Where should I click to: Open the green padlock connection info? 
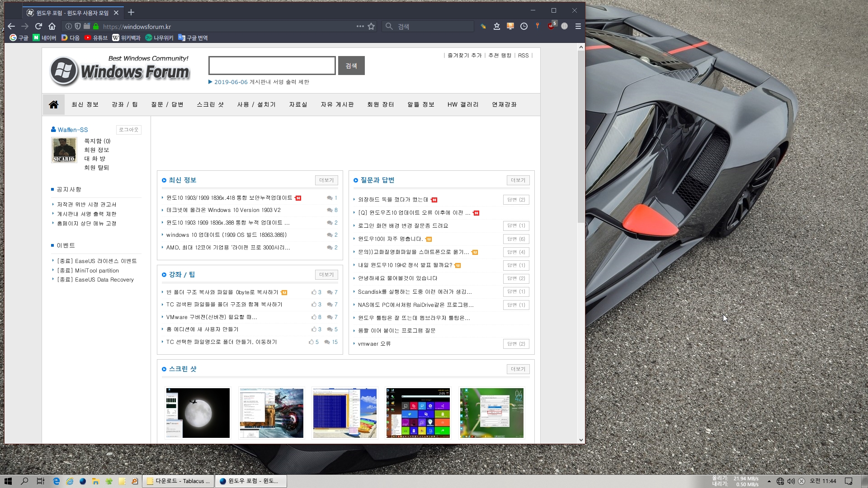[96, 26]
